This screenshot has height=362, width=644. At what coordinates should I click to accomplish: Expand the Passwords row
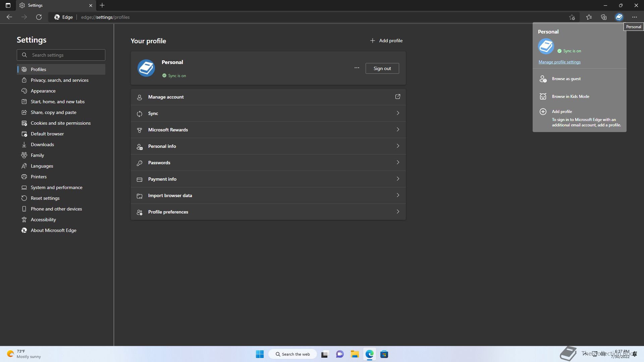click(x=268, y=163)
